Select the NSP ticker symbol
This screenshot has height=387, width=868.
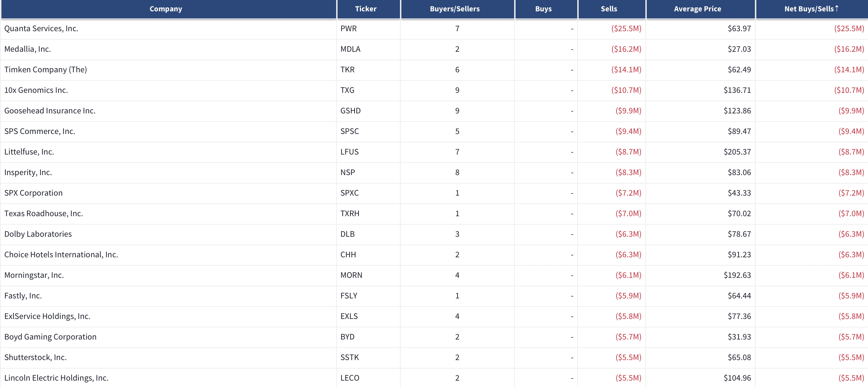tap(347, 172)
